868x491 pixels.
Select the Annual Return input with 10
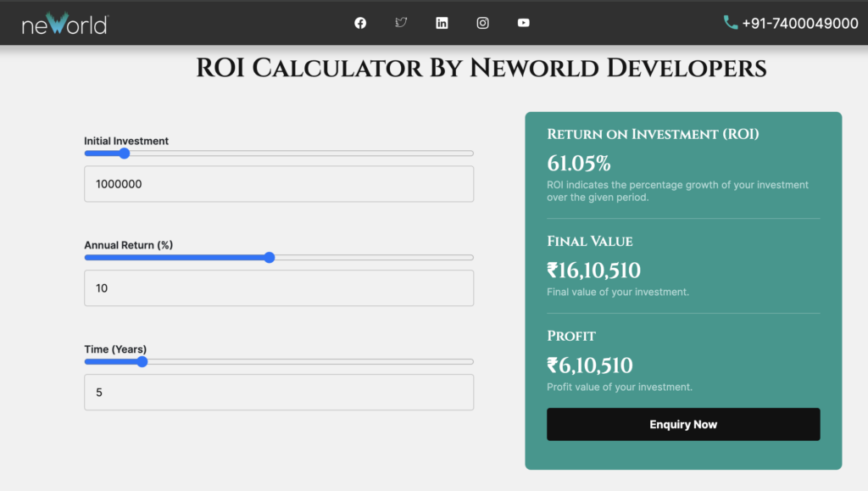coord(278,288)
